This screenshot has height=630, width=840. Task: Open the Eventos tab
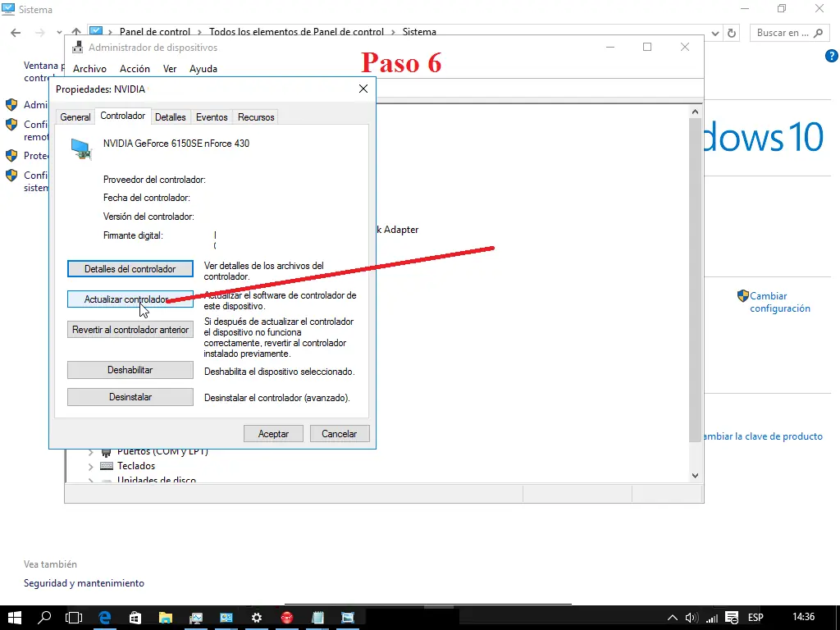(212, 116)
